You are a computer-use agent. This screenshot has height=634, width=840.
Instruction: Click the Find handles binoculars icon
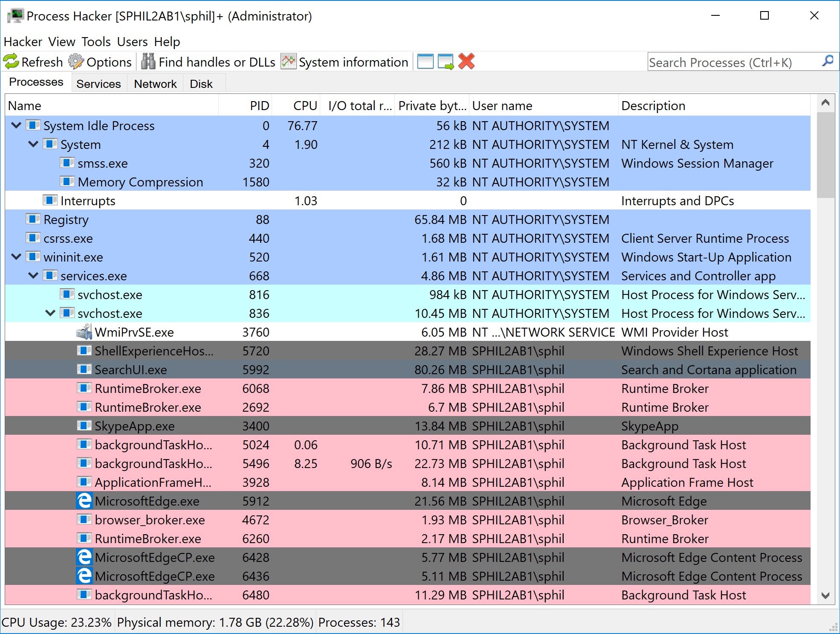click(x=148, y=62)
